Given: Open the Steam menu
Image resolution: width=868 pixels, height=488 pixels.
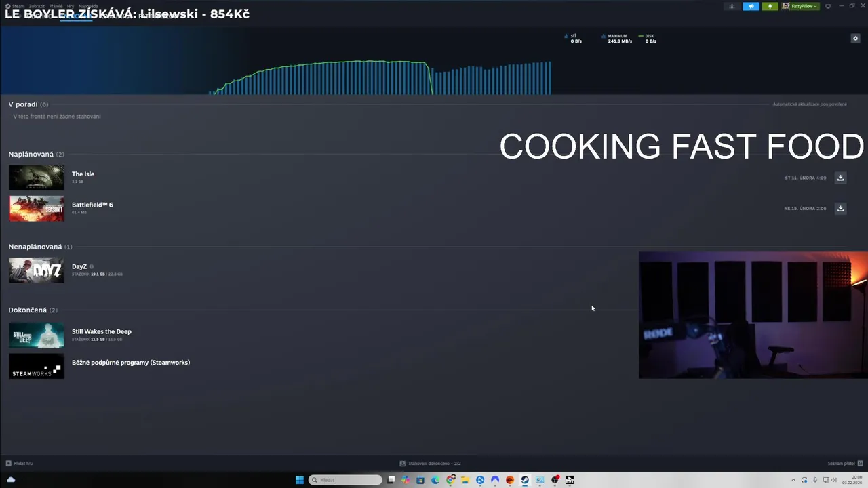Looking at the screenshot, I should [x=18, y=6].
